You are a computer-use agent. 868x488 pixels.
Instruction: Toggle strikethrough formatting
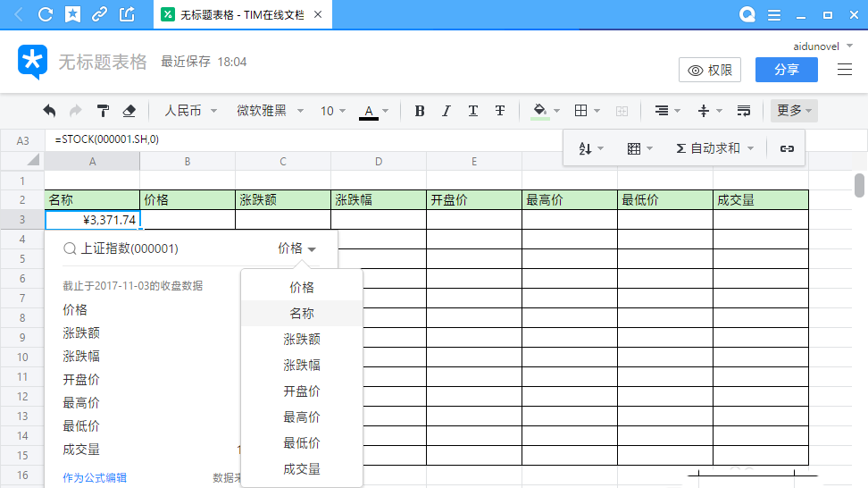[500, 111]
